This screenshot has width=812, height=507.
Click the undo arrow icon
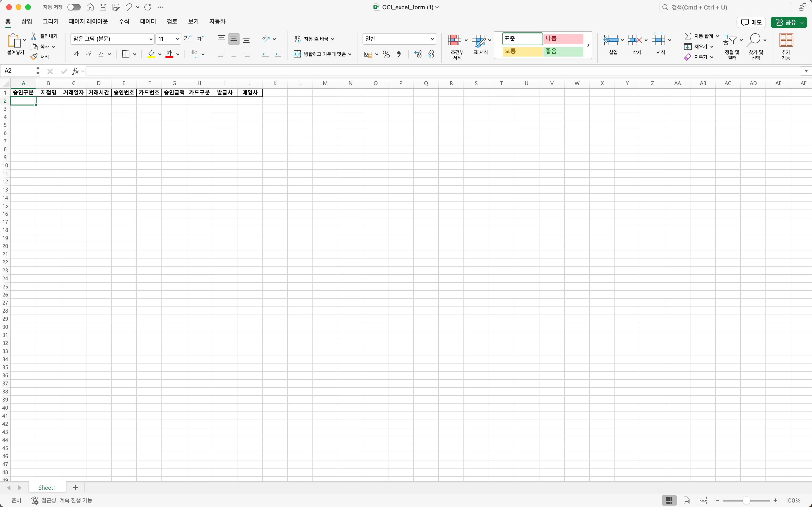pyautogui.click(x=129, y=7)
